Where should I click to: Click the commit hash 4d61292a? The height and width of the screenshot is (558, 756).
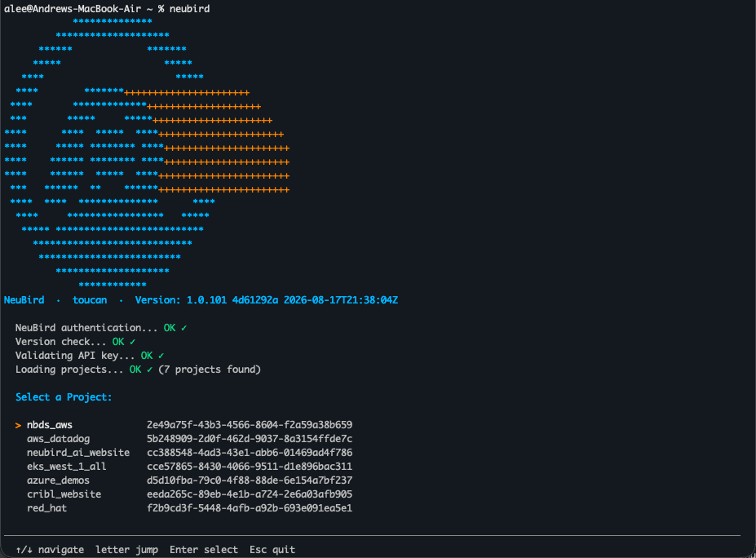(255, 300)
